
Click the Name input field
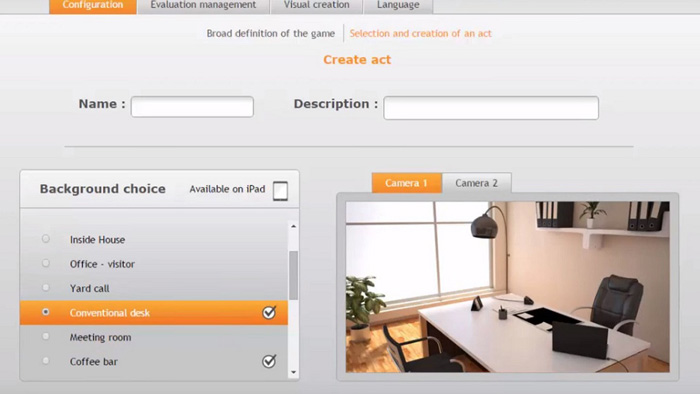point(192,107)
